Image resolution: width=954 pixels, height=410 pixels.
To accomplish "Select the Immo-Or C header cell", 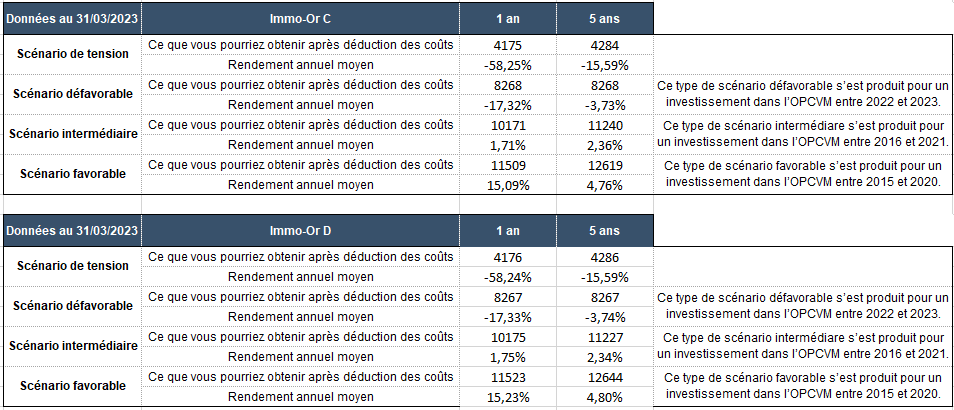I will pyautogui.click(x=301, y=18).
